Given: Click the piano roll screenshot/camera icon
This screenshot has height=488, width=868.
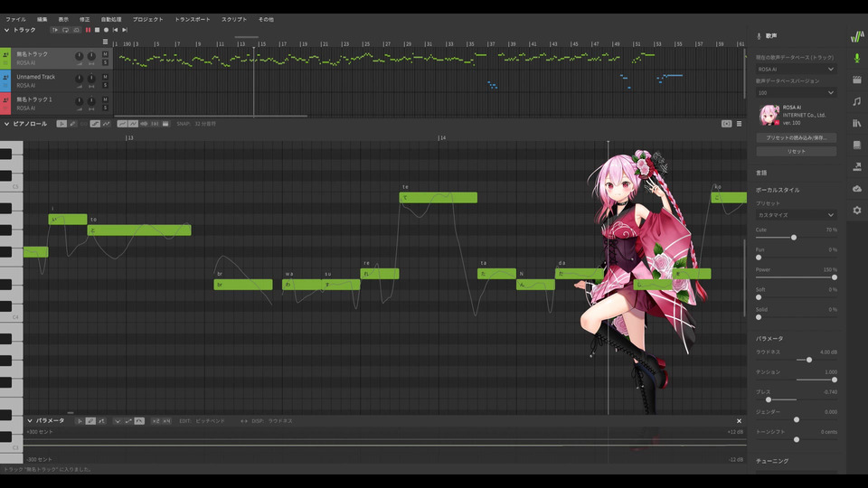Looking at the screenshot, I should (x=726, y=124).
